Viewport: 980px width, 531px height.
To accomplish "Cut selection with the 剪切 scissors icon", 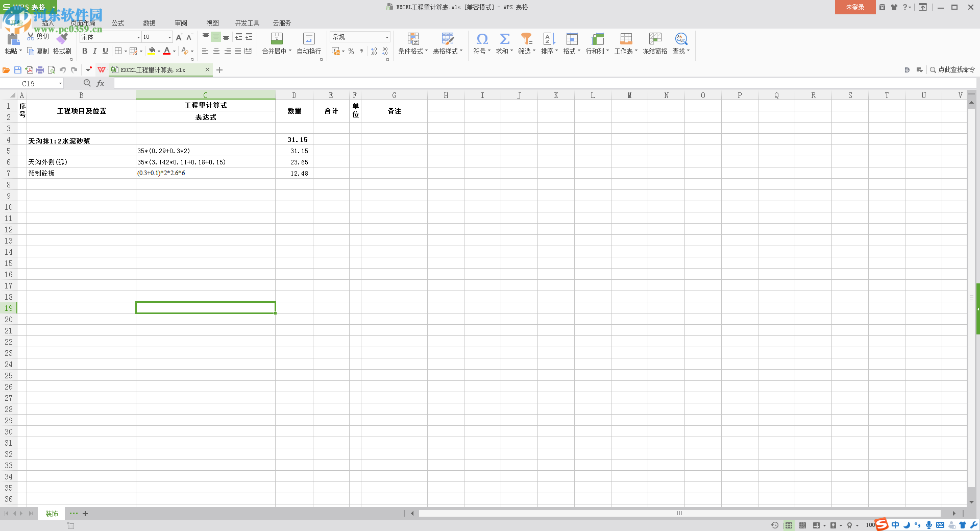I will (x=30, y=37).
